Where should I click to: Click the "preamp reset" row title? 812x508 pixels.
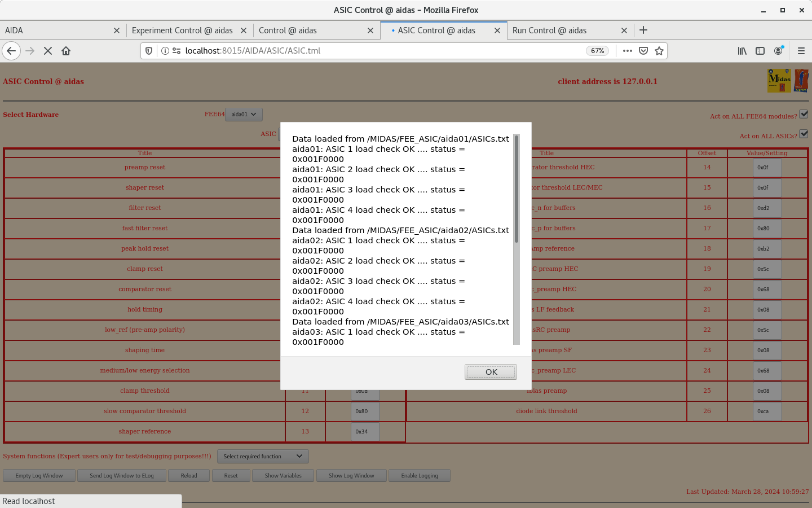pos(145,167)
